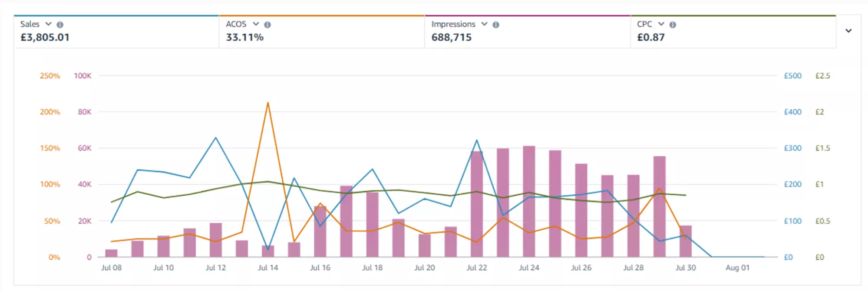Select the ACOS 33.11% total value
This screenshot has height=291, width=868.
pos(244,37)
